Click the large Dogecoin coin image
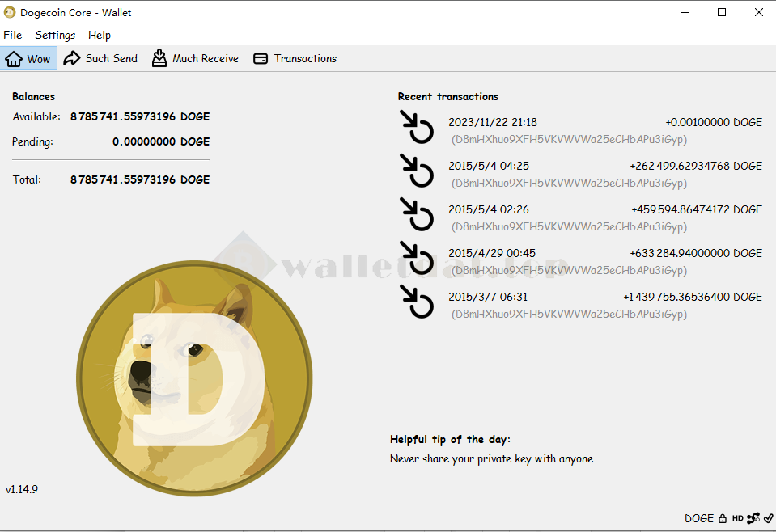Screen dimensions: 776x532 [x=194, y=377]
